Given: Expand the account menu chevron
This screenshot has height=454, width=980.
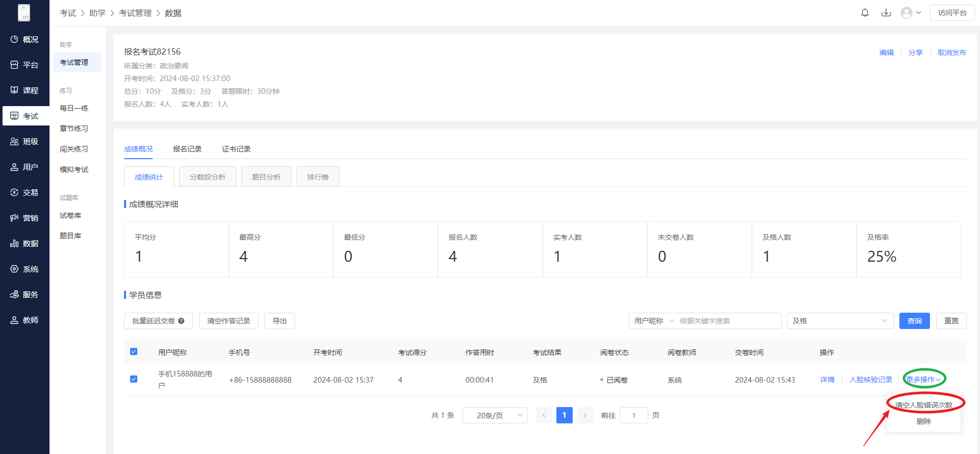Looking at the screenshot, I should 918,13.
